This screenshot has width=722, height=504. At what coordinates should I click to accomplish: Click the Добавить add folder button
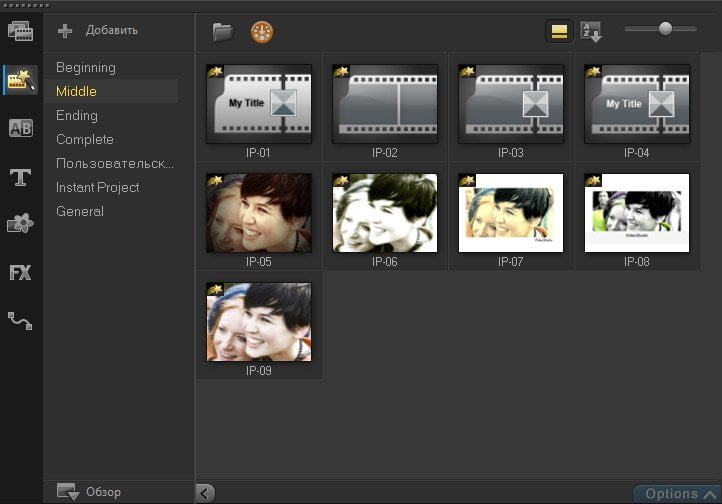pyautogui.click(x=98, y=30)
